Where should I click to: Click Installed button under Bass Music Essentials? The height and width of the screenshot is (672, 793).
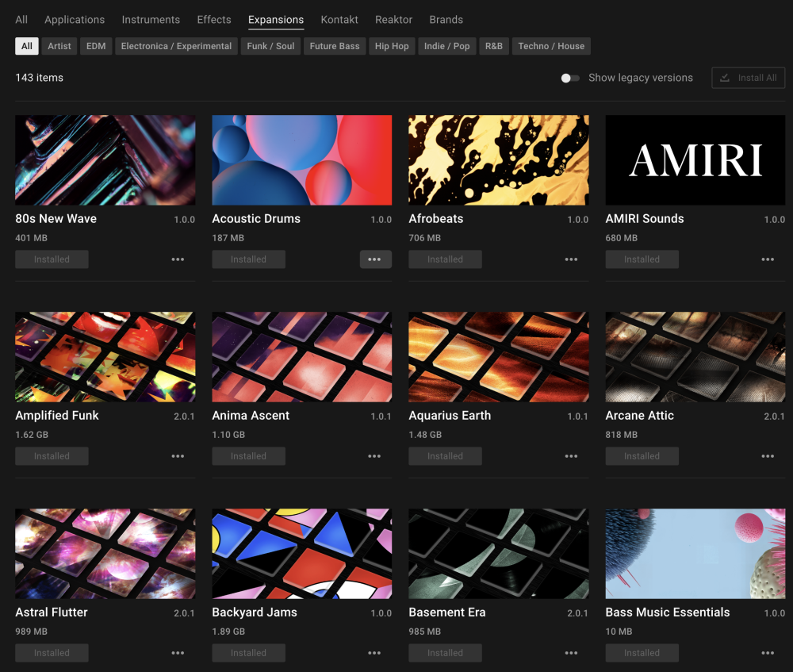[x=642, y=653]
